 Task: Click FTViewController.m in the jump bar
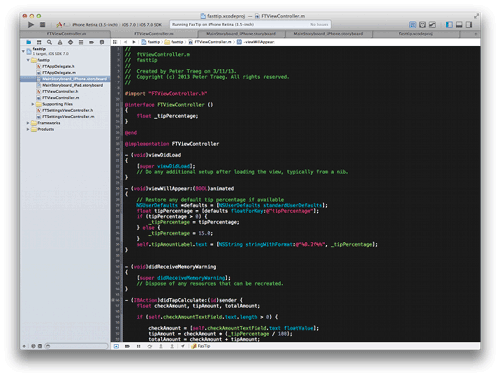210,42
